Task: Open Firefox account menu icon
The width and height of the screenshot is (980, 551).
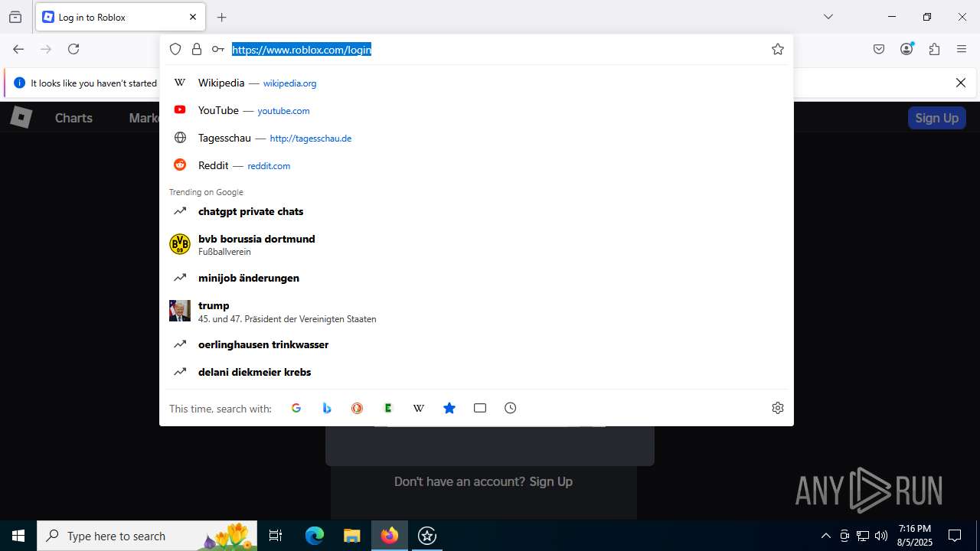Action: [906, 49]
